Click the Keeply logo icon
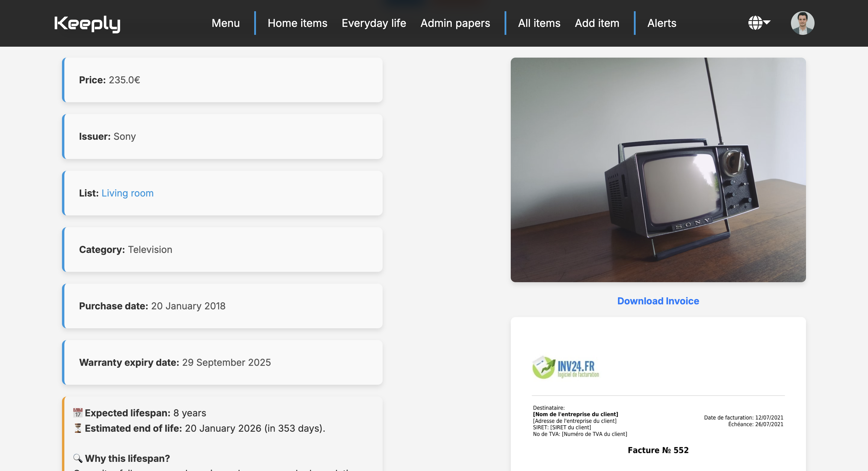This screenshot has width=868, height=471. (87, 23)
